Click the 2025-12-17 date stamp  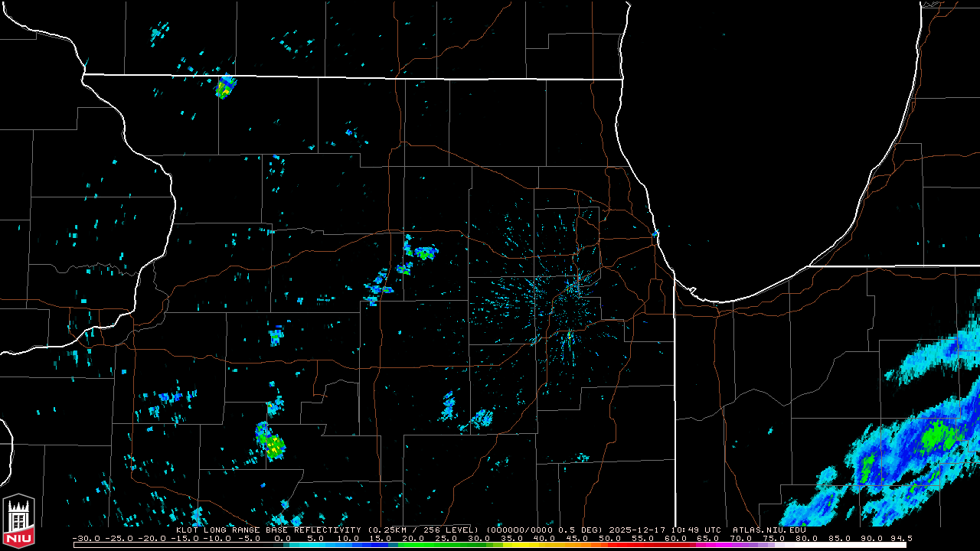[638, 530]
